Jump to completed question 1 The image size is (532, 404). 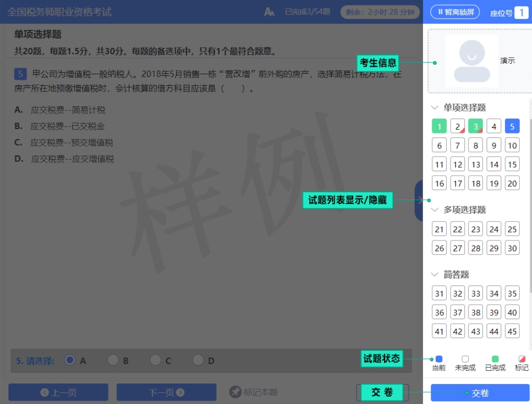(x=439, y=126)
